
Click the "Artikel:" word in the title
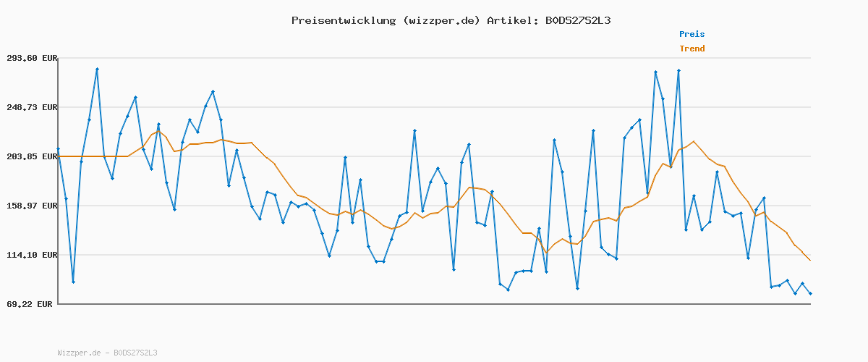tap(510, 20)
